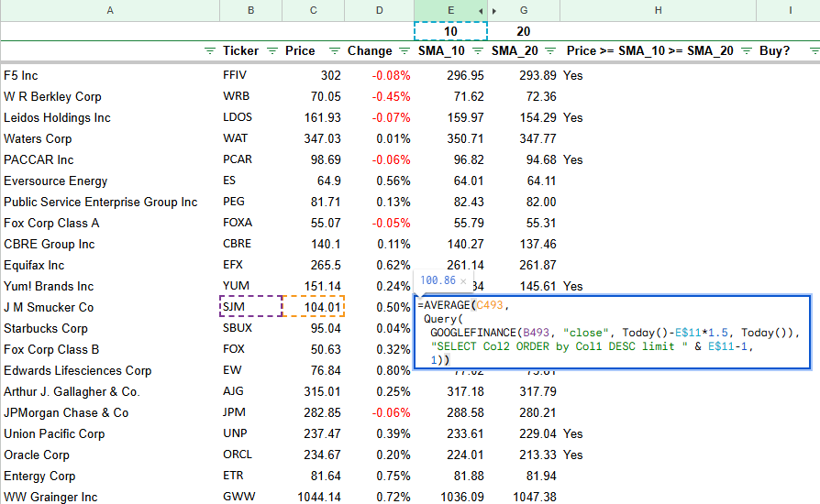Select CBRE SMA_20 value 137.46
820x504 pixels.
524,244
